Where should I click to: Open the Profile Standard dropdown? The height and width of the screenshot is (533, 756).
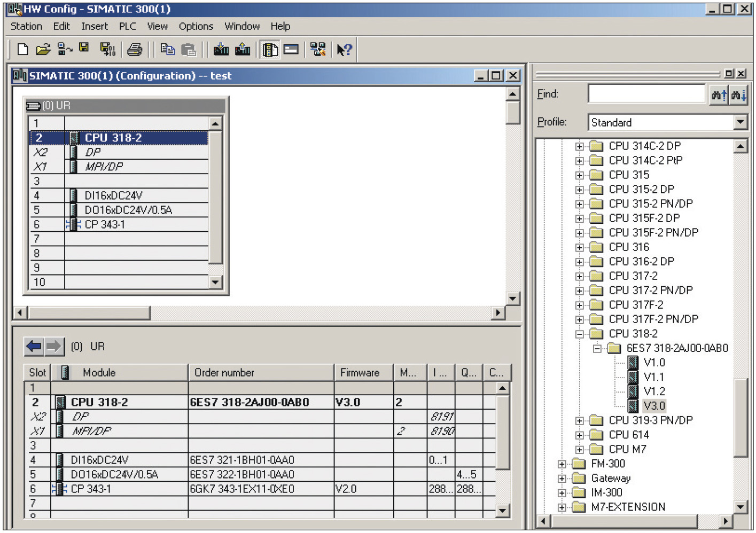[740, 122]
